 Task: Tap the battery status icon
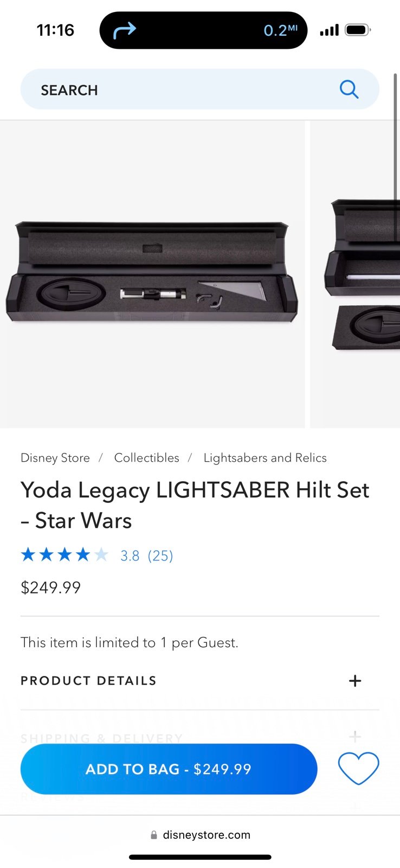pyautogui.click(x=358, y=30)
